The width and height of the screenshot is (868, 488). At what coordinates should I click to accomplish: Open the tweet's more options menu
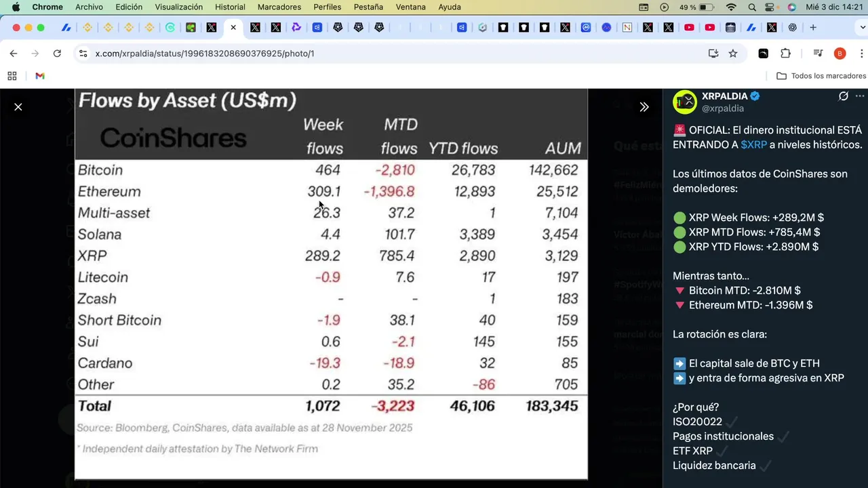860,96
